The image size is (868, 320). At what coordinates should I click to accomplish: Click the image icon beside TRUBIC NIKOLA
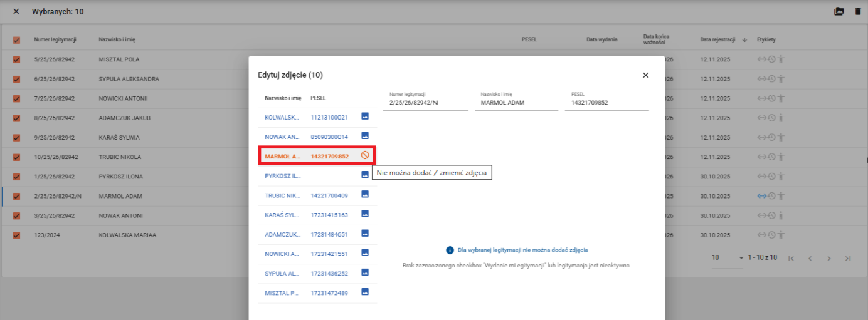coord(364,194)
